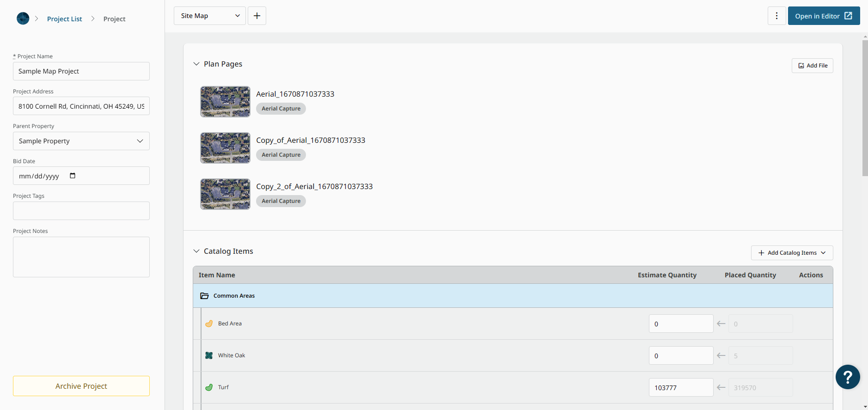Image resolution: width=868 pixels, height=410 pixels.
Task: Click the Bid Date input field
Action: pyautogui.click(x=81, y=176)
